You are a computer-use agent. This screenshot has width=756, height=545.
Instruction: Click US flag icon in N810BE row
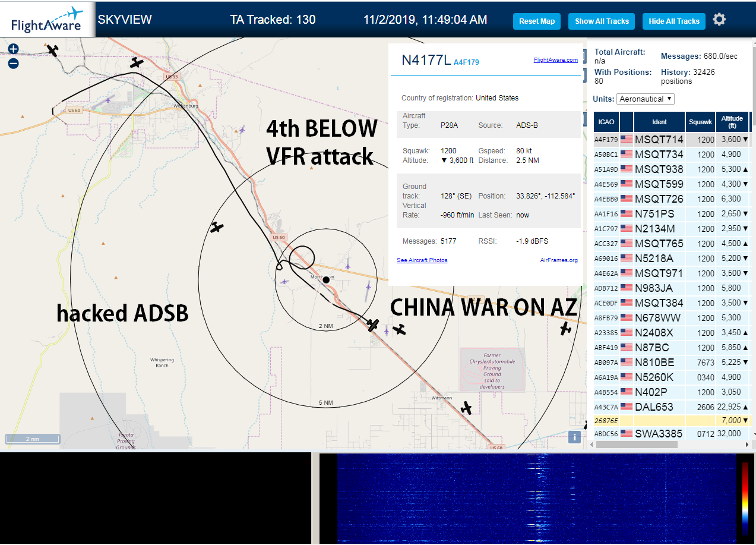coord(627,363)
